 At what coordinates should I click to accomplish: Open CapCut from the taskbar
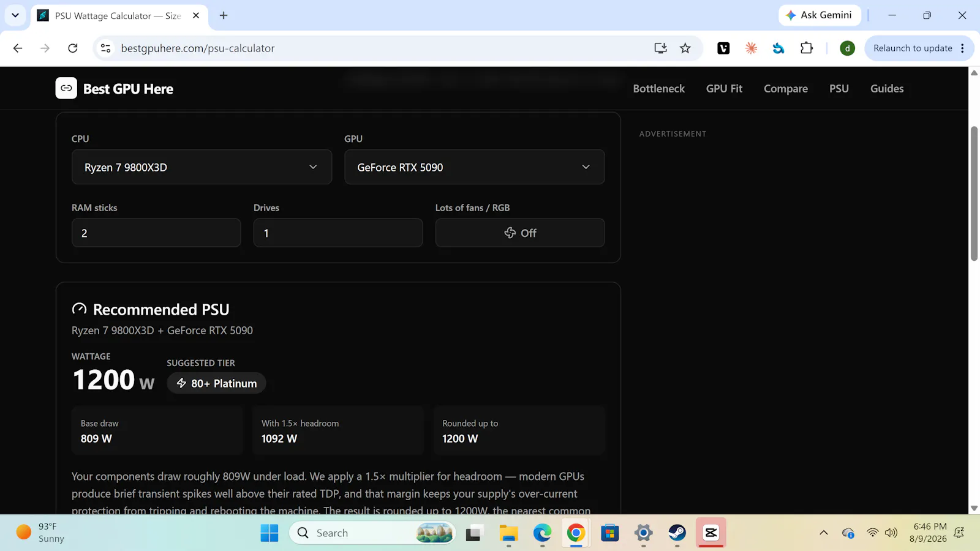(x=710, y=533)
